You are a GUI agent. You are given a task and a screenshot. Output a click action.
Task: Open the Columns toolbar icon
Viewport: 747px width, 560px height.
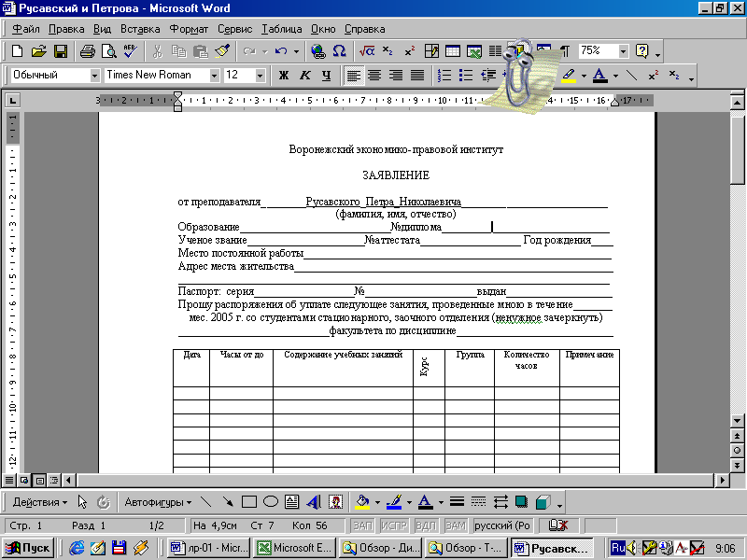(x=496, y=51)
